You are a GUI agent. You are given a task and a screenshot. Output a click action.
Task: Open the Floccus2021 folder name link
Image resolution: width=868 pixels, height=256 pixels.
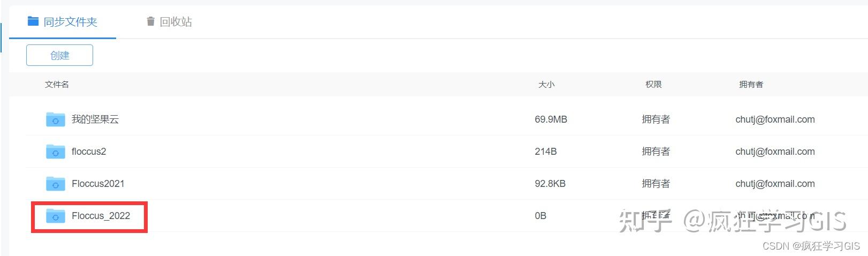pos(98,184)
